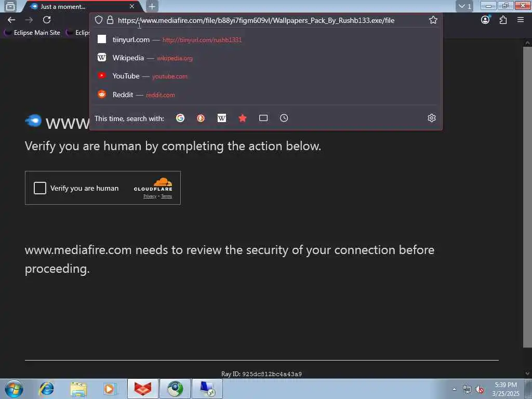This screenshot has width=532, height=399.
Task: Search bookmarks using the star icon
Action: (242, 118)
